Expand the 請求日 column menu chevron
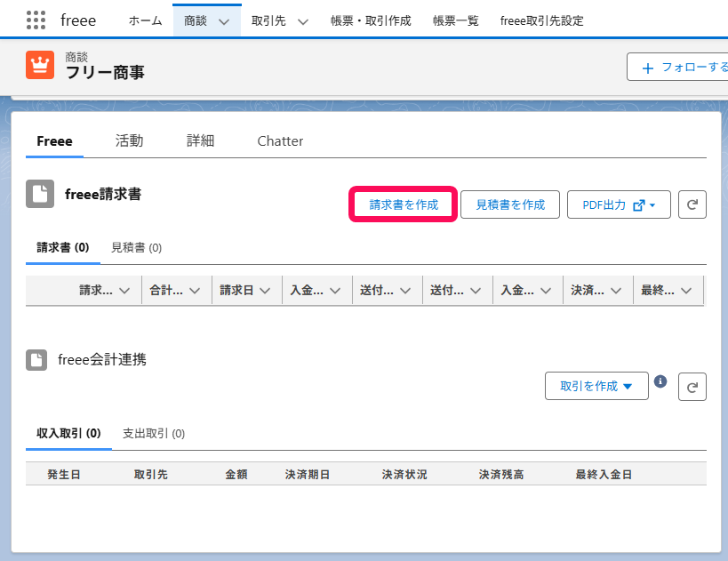 pos(265,291)
